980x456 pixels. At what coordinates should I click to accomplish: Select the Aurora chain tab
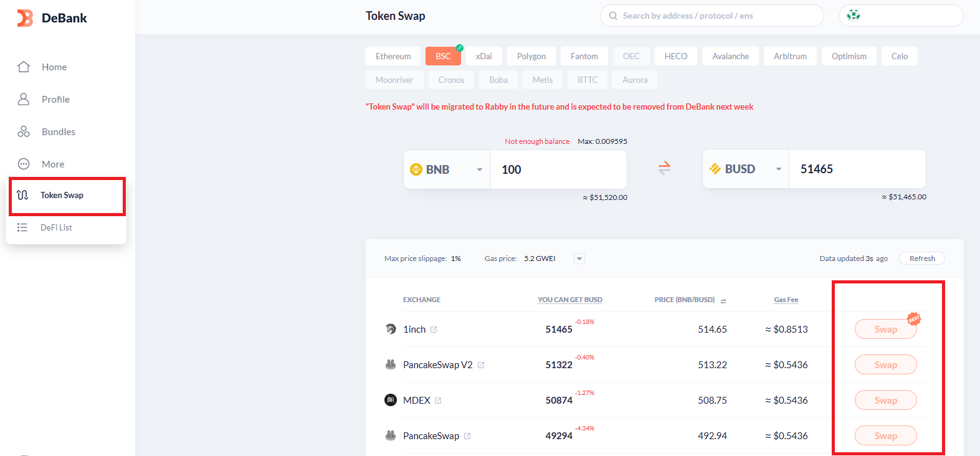(635, 80)
